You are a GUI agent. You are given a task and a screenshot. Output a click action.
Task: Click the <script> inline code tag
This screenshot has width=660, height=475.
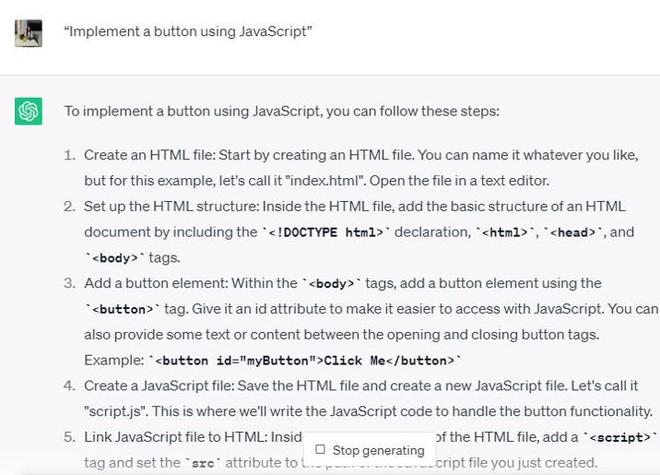pyautogui.click(x=618, y=437)
